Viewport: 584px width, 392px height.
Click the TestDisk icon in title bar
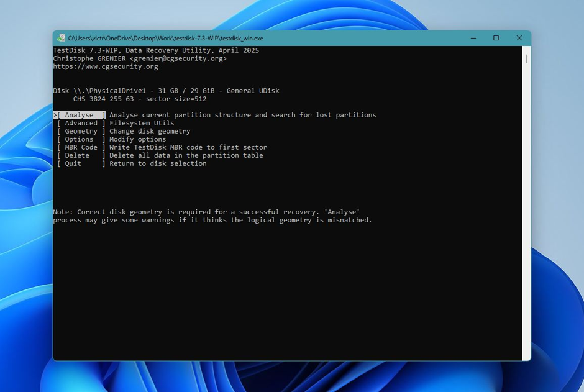(x=61, y=38)
